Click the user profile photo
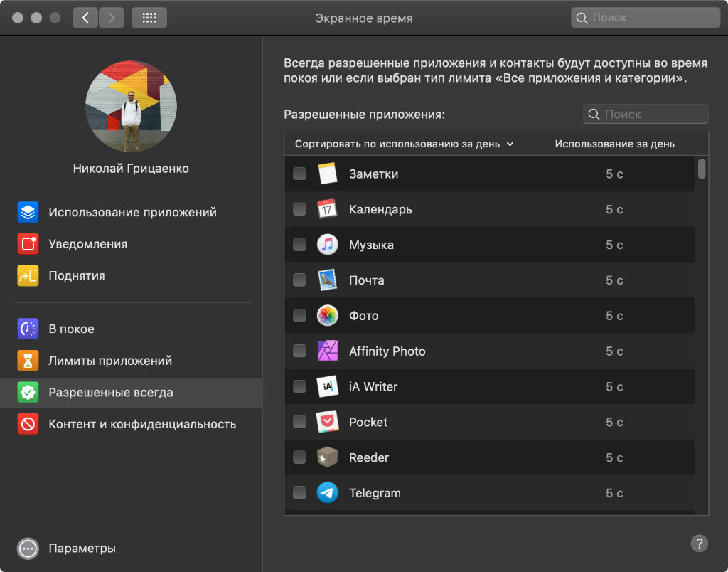Screen dimensions: 728x572 pyautogui.click(x=131, y=106)
